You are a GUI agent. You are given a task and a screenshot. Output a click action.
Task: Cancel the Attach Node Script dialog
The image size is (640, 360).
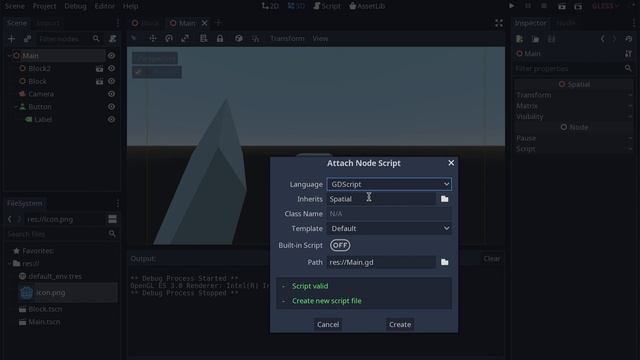click(x=328, y=324)
